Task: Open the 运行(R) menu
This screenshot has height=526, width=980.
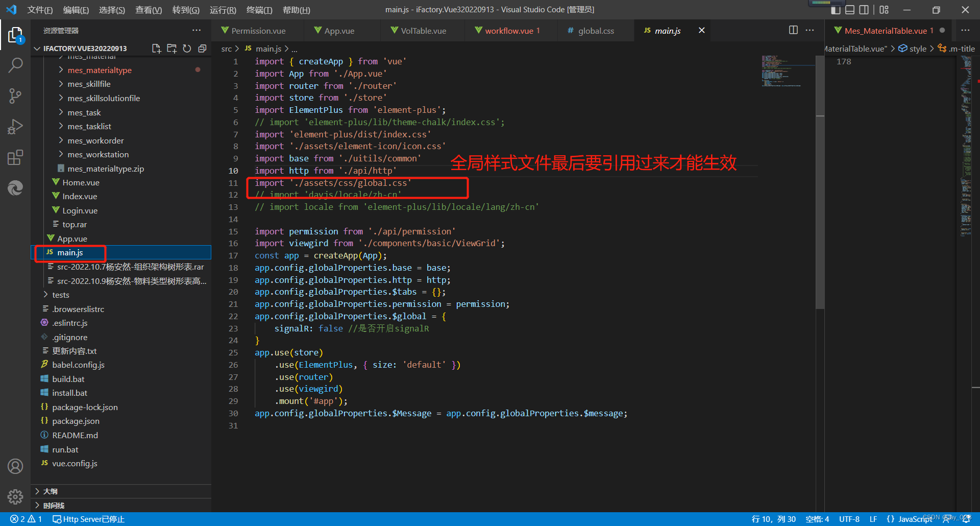Action: click(223, 10)
